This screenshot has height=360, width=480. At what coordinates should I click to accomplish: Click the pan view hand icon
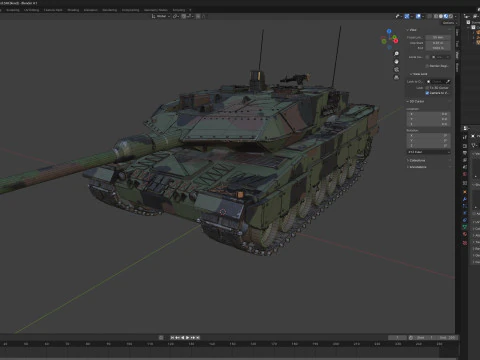[x=396, y=62]
